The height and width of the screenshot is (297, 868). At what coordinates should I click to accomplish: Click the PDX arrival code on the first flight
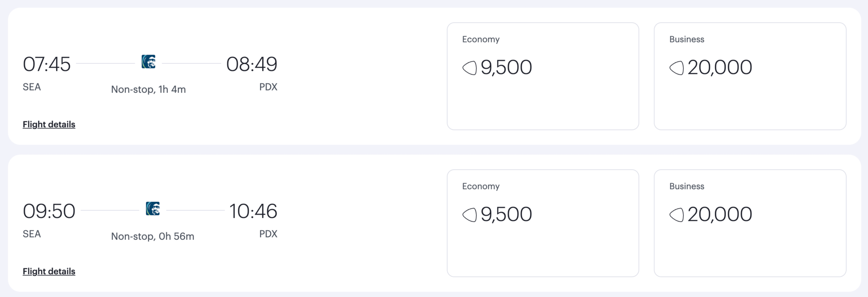(268, 87)
